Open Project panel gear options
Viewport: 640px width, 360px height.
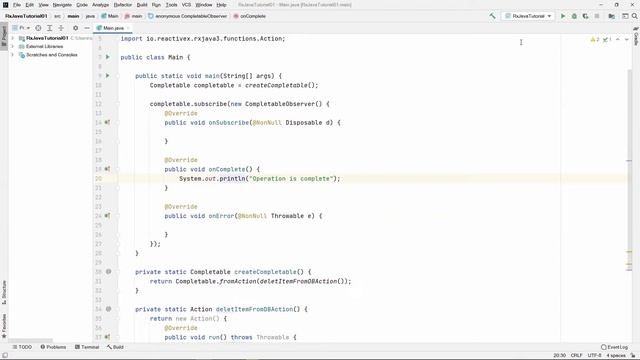tap(76, 28)
